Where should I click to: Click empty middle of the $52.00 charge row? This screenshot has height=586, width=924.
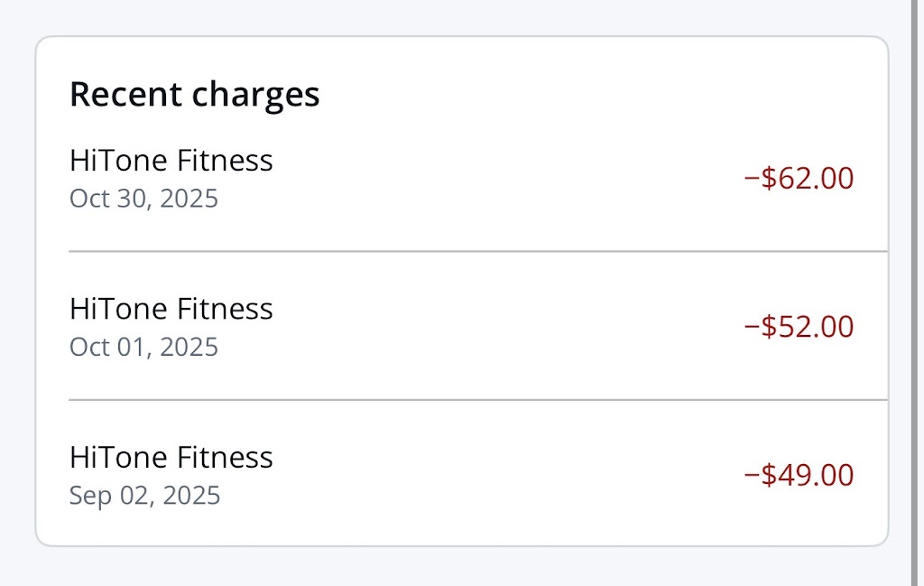[505, 327]
